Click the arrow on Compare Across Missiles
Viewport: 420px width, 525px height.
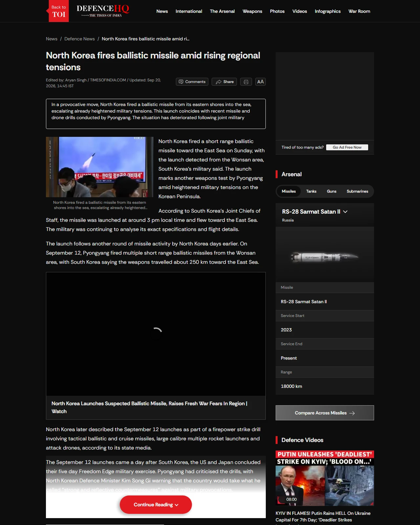pos(352,413)
